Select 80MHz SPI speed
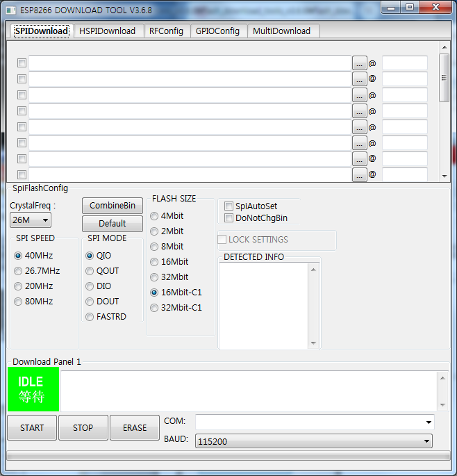457x476 pixels. [x=33, y=302]
